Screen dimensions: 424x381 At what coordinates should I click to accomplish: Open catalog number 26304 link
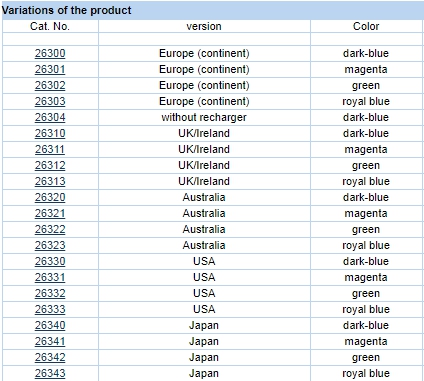pos(50,117)
